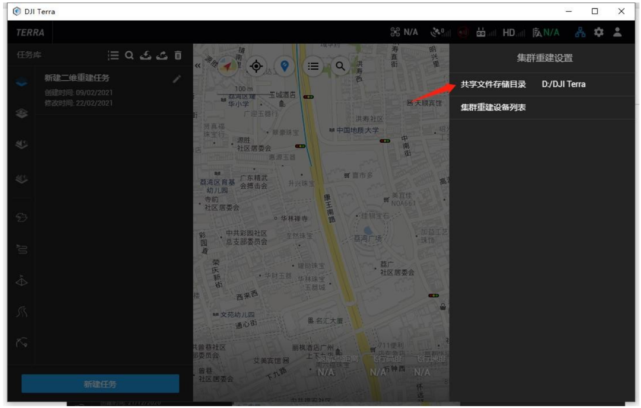This screenshot has width=641, height=408.
Task: Search the task library with magnifier icon
Action: tap(129, 56)
